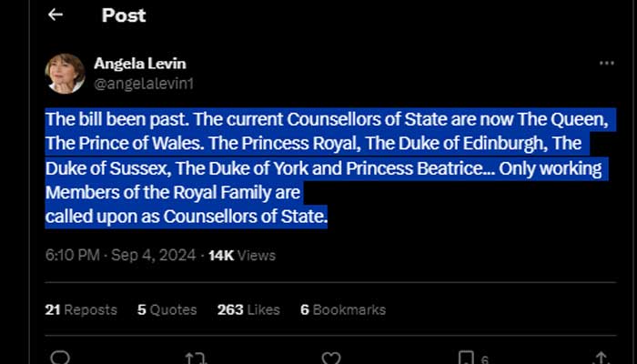See who gave the 263 Likes
Viewport: 637px width, 364px height.
pos(249,309)
